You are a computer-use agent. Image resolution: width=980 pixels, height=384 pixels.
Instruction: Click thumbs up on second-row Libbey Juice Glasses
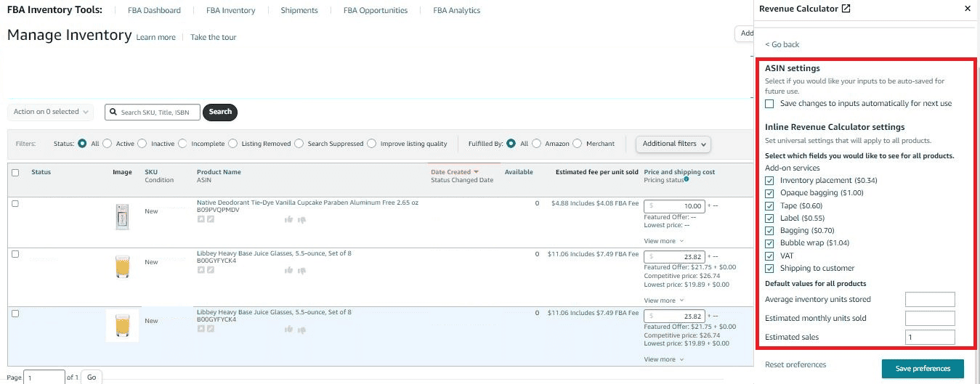click(x=288, y=270)
